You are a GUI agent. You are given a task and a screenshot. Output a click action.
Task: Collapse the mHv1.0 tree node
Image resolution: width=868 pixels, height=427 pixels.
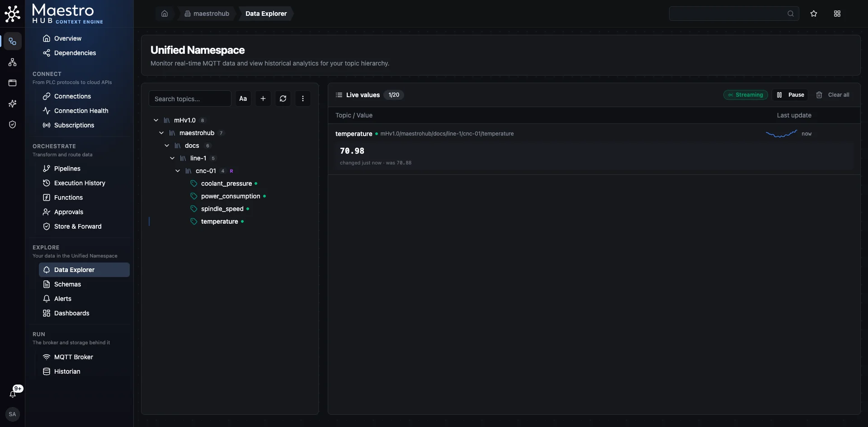pyautogui.click(x=156, y=120)
